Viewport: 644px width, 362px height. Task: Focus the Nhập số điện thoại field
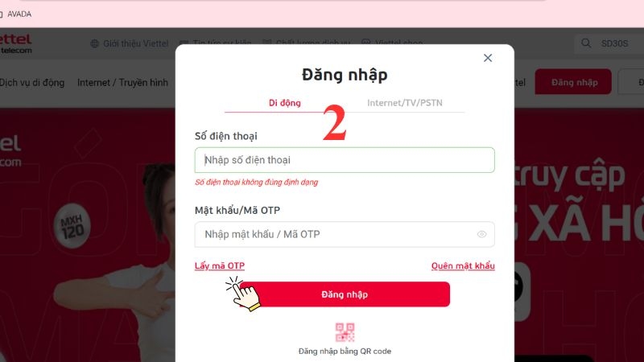click(345, 160)
